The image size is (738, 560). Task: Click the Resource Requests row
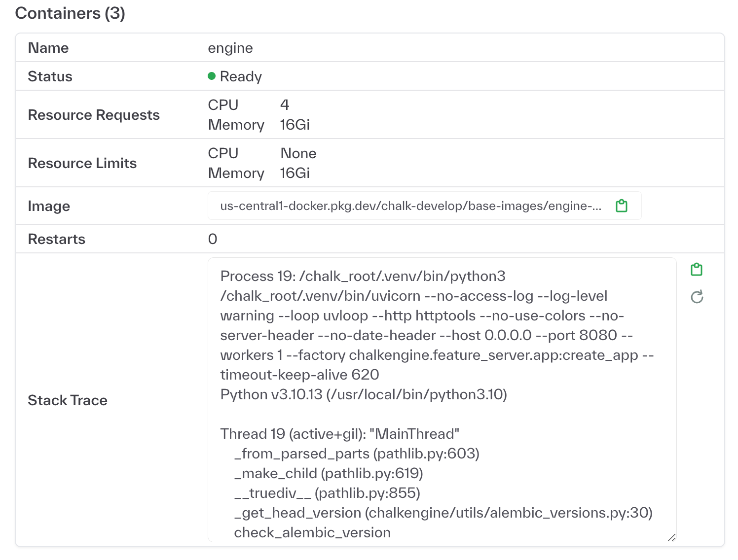pyautogui.click(x=94, y=114)
